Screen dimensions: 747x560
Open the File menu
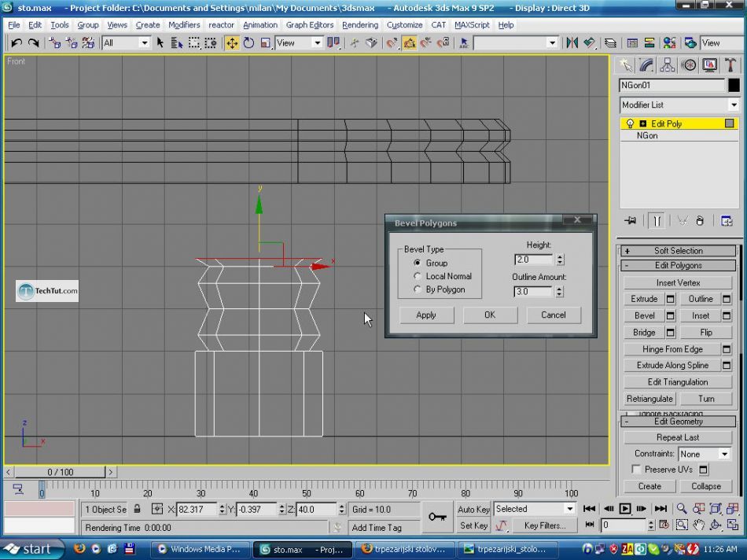(x=14, y=25)
